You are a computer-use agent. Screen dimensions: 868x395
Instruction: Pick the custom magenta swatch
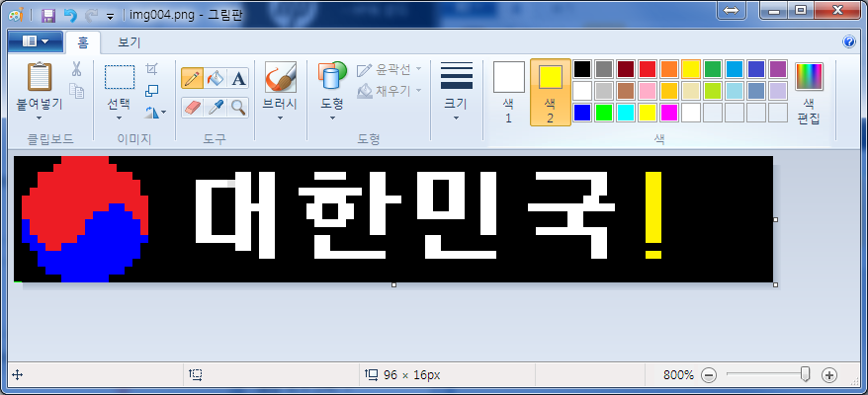pyautogui.click(x=668, y=113)
